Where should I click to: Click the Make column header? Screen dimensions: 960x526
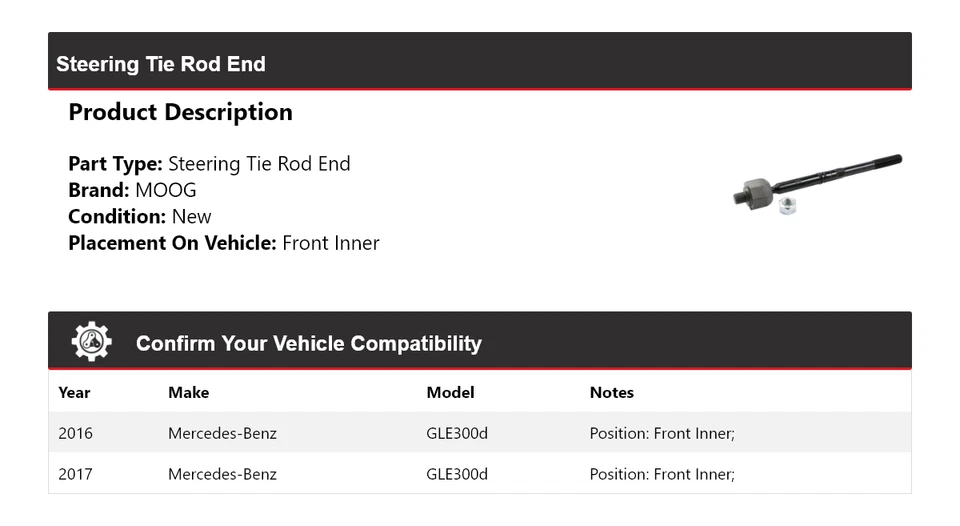pos(188,393)
